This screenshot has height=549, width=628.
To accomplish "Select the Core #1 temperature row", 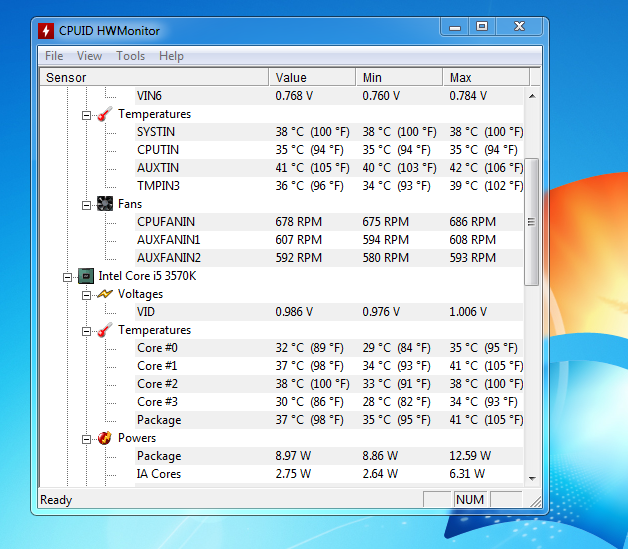I will click(329, 366).
